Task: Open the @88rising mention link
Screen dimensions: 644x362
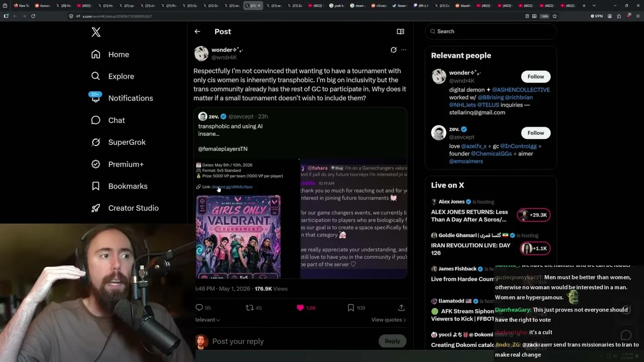Action: (491, 98)
